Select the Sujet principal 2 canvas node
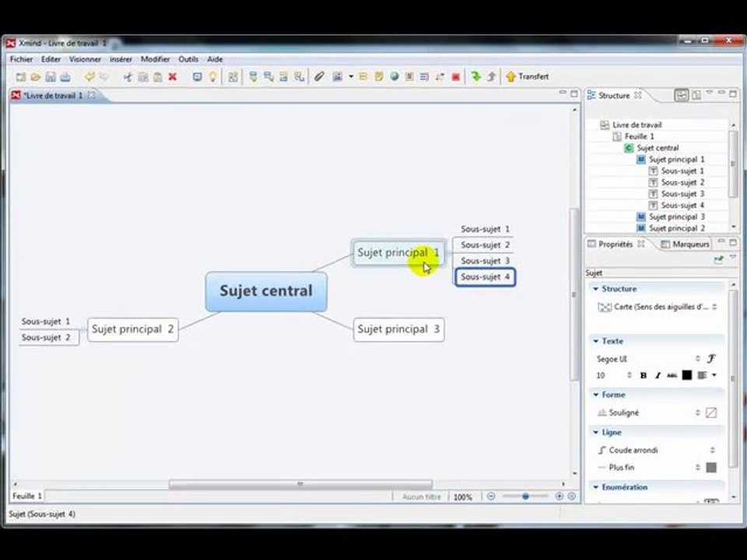 [133, 330]
